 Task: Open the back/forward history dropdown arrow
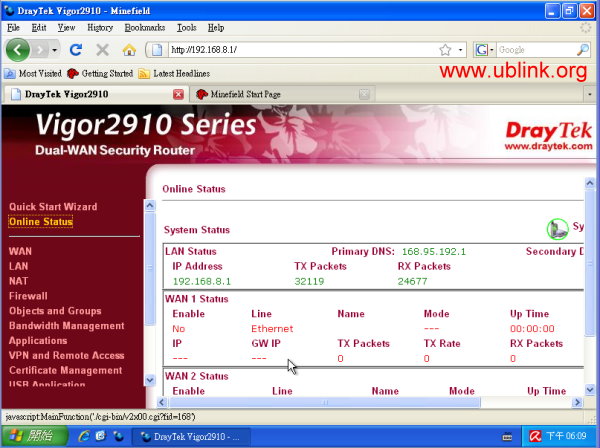[x=55, y=50]
